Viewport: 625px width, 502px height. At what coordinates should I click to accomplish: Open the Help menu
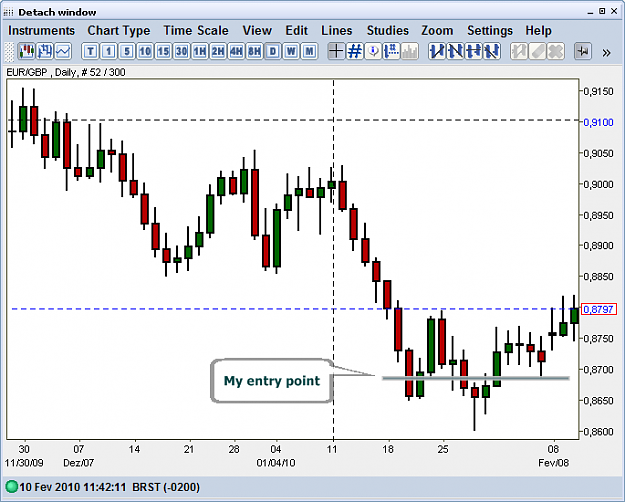coord(539,31)
